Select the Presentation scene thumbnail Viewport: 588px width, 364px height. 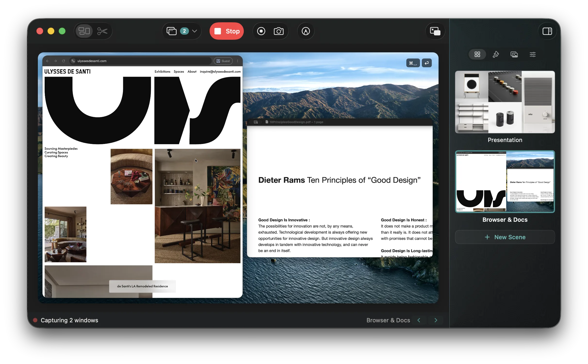pos(505,102)
